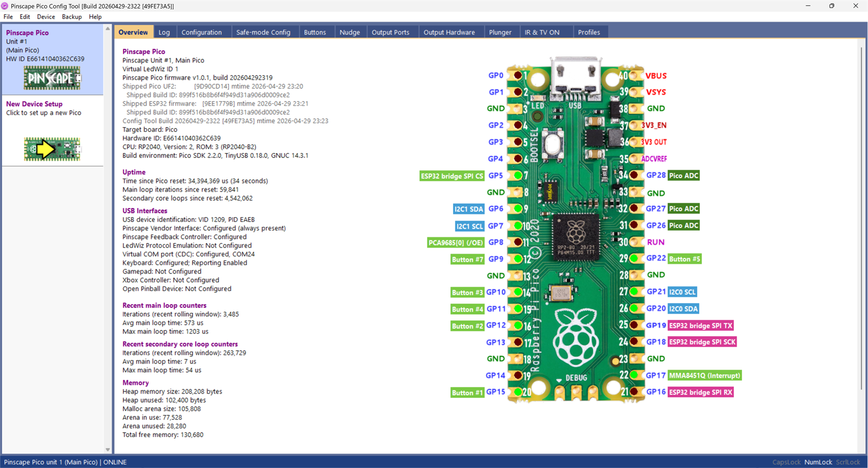This screenshot has width=868, height=468.
Task: Click the "ESP32 bridge SPI SCK" label
Action: point(703,341)
